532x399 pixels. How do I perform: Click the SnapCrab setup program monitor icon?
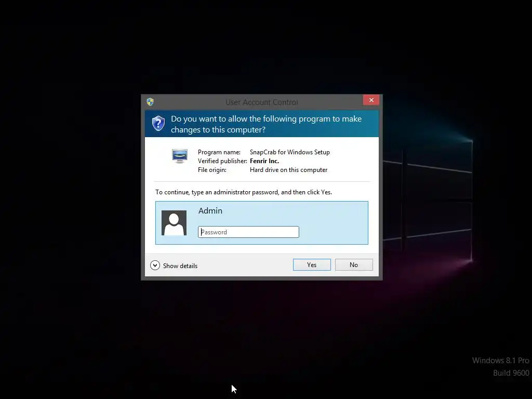[180, 156]
